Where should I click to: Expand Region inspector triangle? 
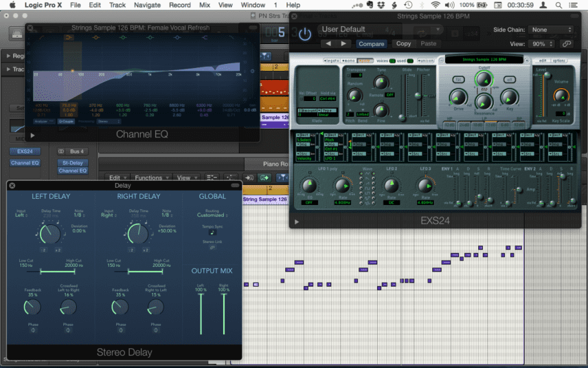8,56
